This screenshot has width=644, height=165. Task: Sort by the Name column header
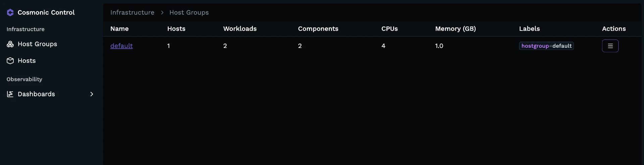pos(119,29)
